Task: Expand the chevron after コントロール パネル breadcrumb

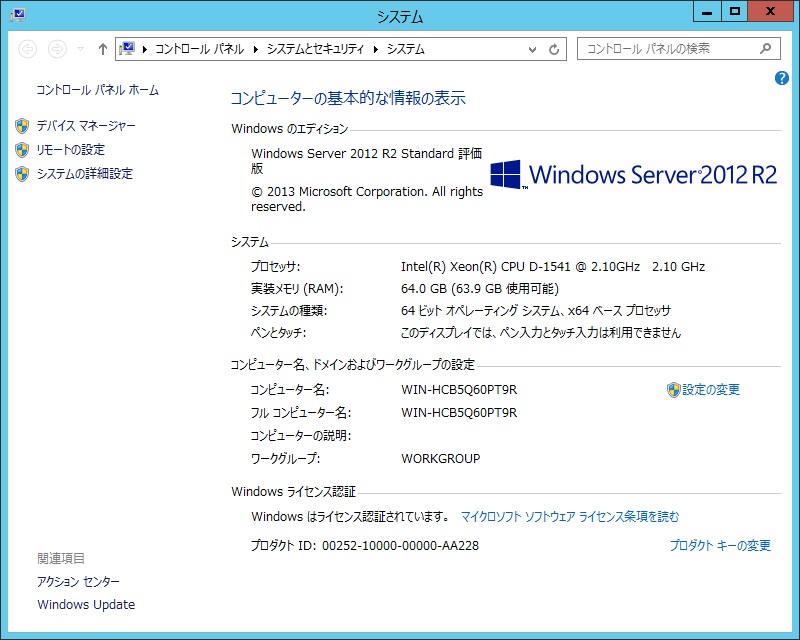Action: [x=256, y=49]
